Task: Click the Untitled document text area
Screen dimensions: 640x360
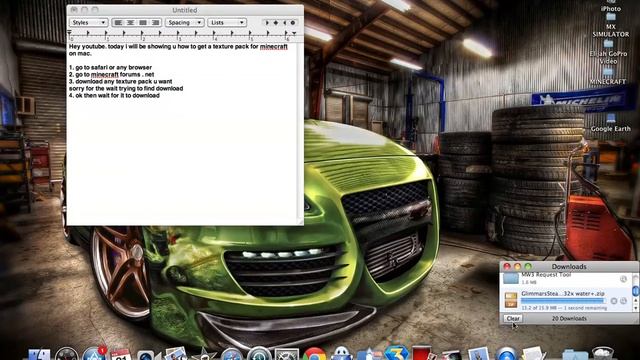Action: [x=183, y=134]
